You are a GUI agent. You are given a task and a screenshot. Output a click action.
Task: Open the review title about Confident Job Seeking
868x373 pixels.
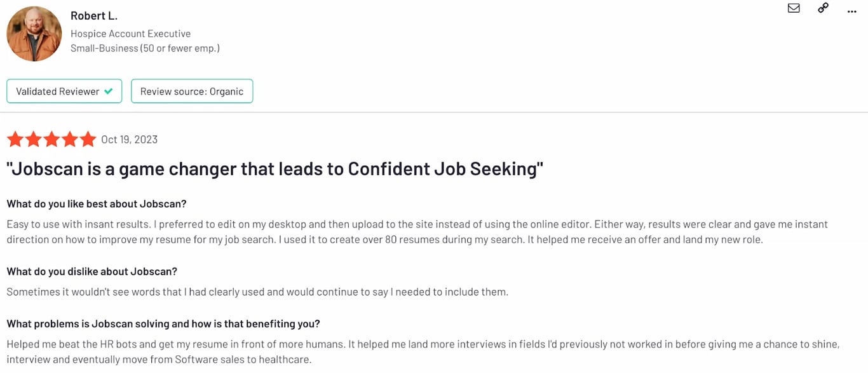[275, 169]
